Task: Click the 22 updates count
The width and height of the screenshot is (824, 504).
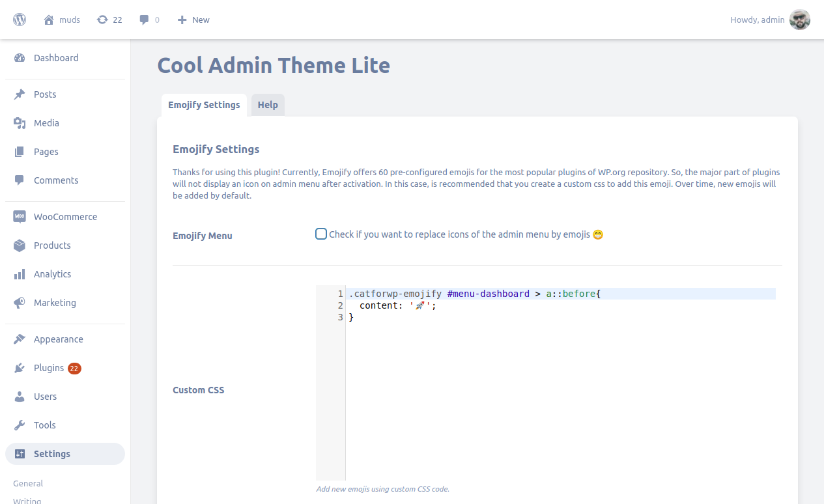Action: (x=117, y=20)
